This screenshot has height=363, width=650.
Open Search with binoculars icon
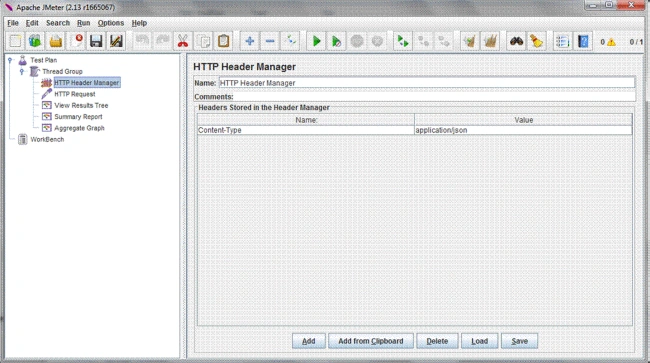[x=517, y=41]
